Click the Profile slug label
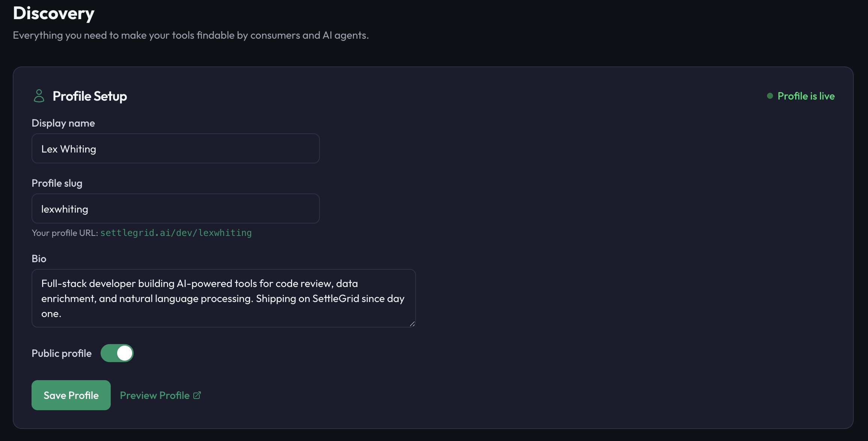This screenshot has width=868, height=441. [57, 183]
